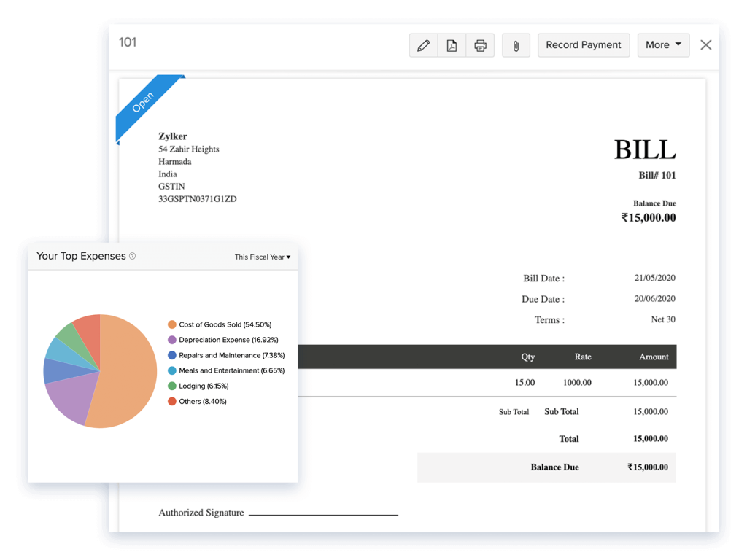This screenshot has height=560, width=747.
Task: Click the Amount column header
Action: tap(654, 357)
